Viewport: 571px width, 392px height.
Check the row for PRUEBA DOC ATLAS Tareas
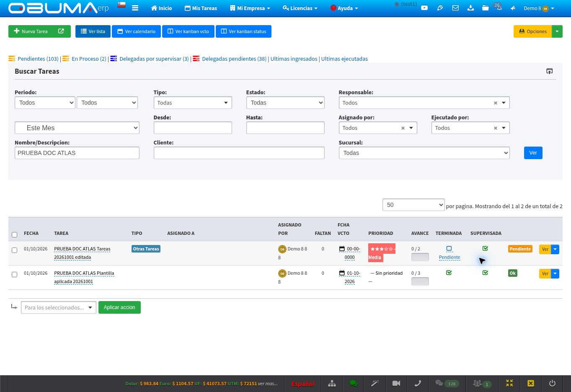click(14, 250)
